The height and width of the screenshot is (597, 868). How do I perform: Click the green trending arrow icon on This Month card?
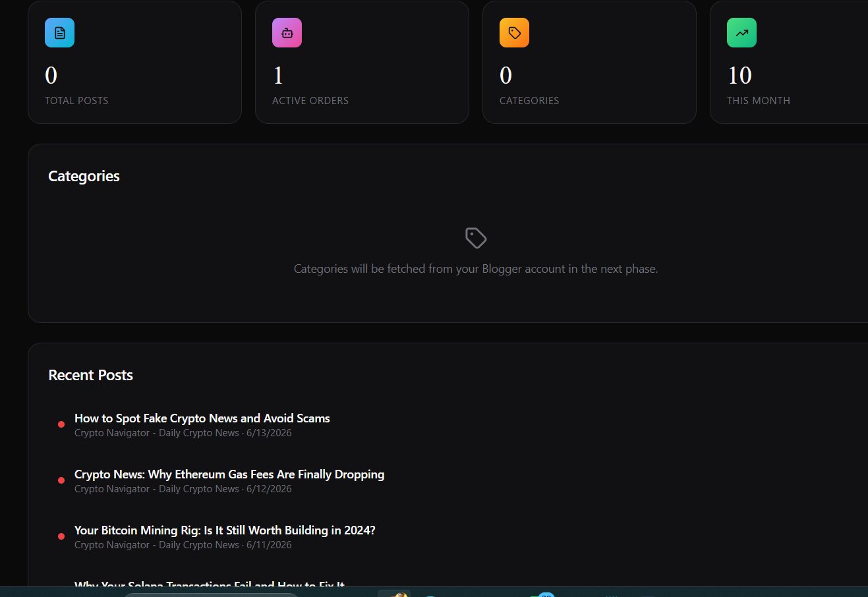click(x=741, y=32)
